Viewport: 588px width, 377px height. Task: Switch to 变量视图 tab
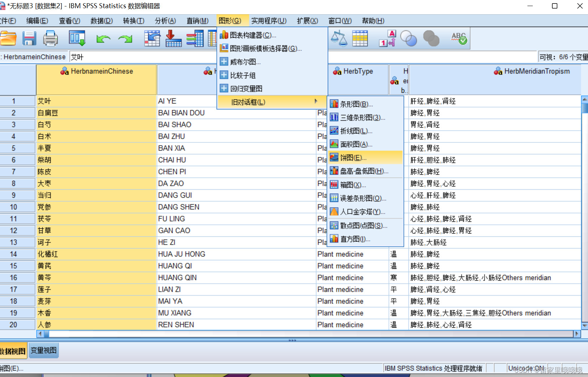[x=43, y=350]
